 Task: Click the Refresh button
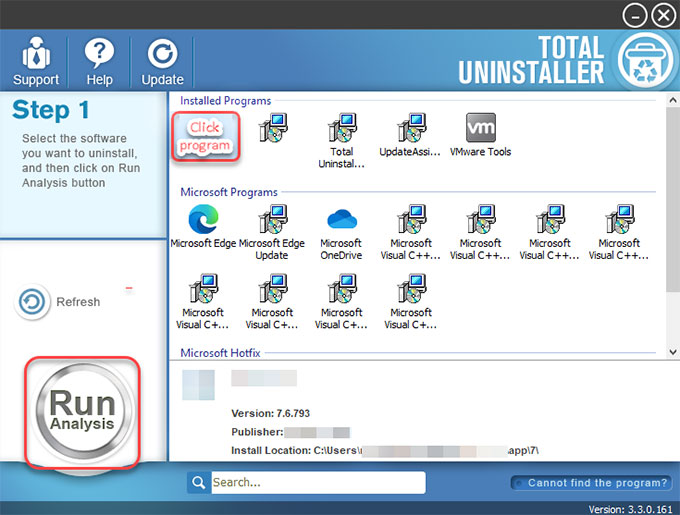point(58,302)
